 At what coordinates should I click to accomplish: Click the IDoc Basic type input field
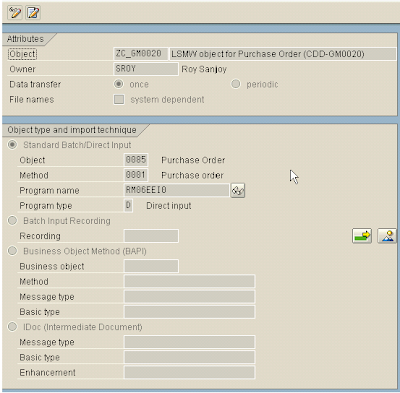189,357
